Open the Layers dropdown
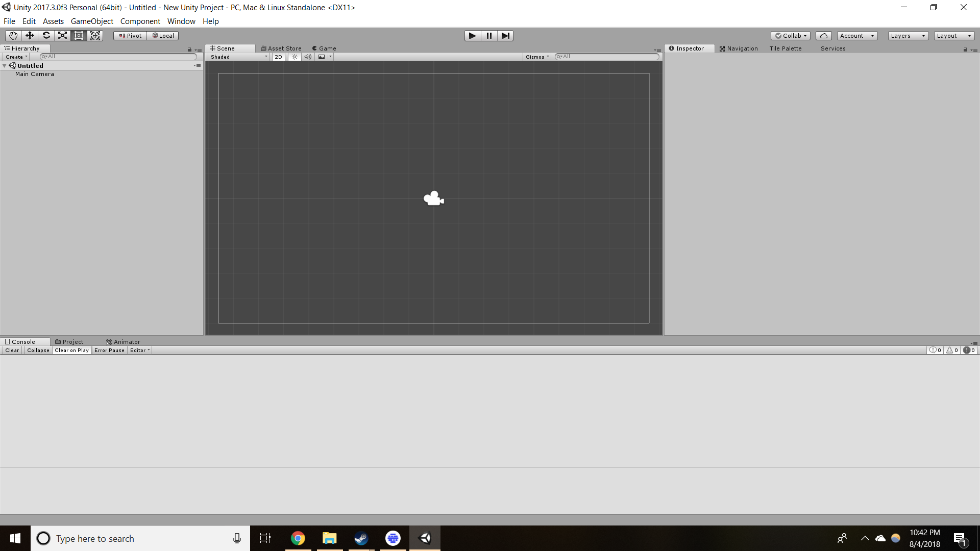 (x=908, y=36)
